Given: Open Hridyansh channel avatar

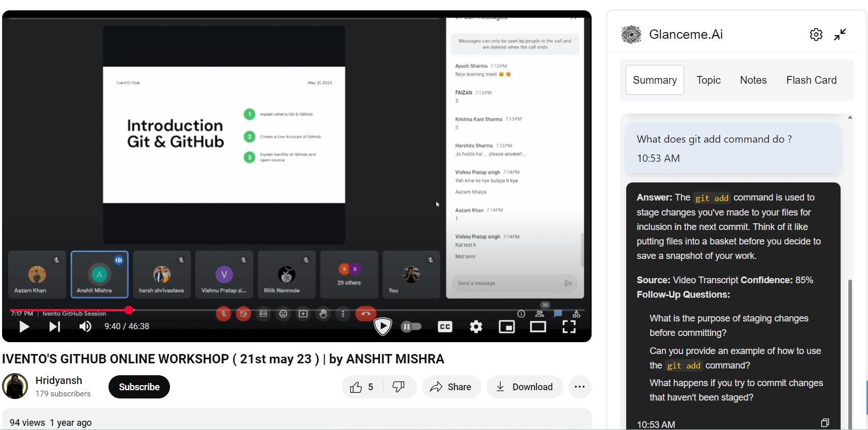Looking at the screenshot, I should coord(15,387).
